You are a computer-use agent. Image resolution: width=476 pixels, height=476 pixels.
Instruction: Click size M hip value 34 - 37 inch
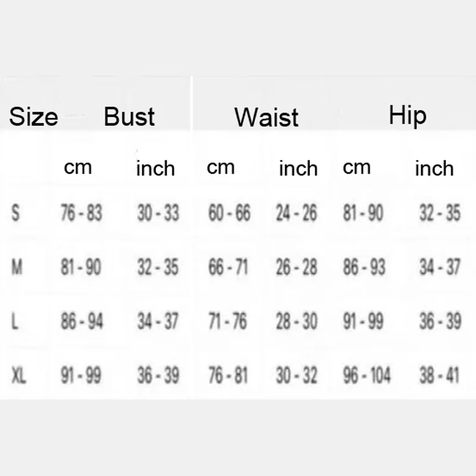tap(440, 267)
